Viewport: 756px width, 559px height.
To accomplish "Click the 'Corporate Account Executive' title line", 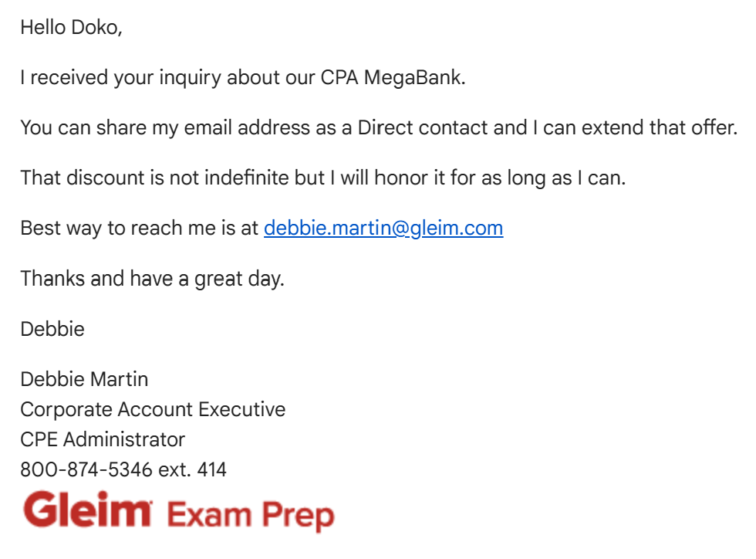I will coord(153,409).
